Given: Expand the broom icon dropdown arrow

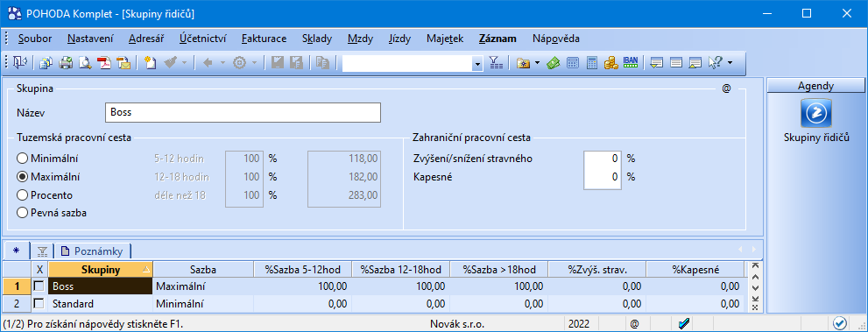Looking at the screenshot, I should [x=185, y=63].
